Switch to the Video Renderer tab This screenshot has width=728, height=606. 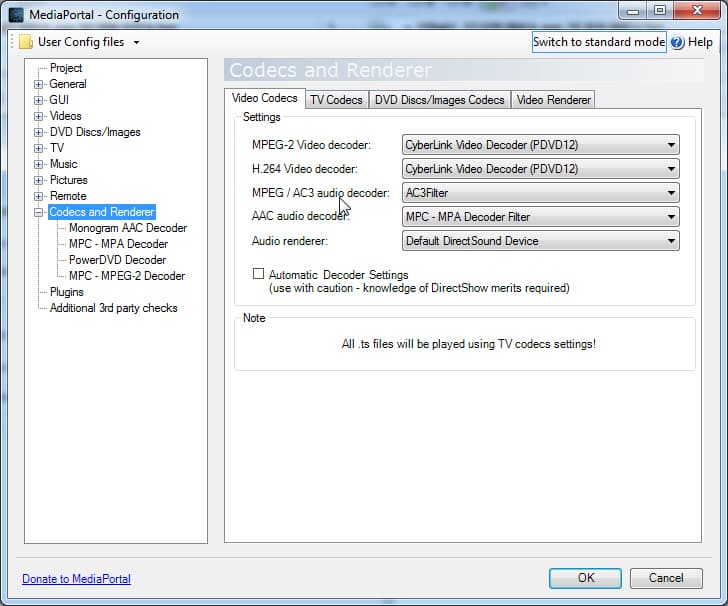coord(553,100)
